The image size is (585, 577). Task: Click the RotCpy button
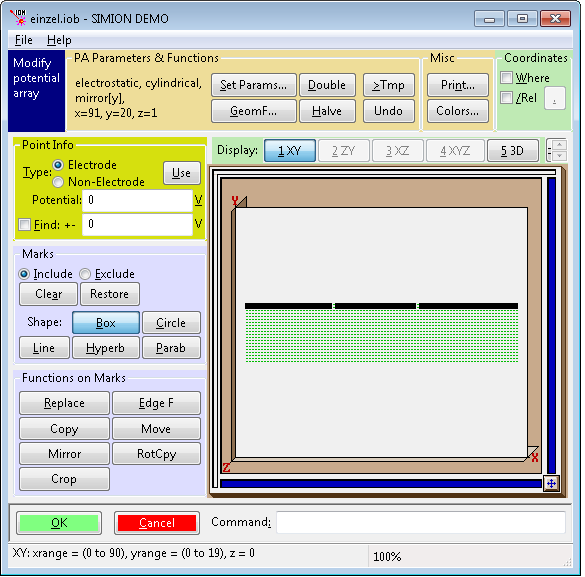156,454
